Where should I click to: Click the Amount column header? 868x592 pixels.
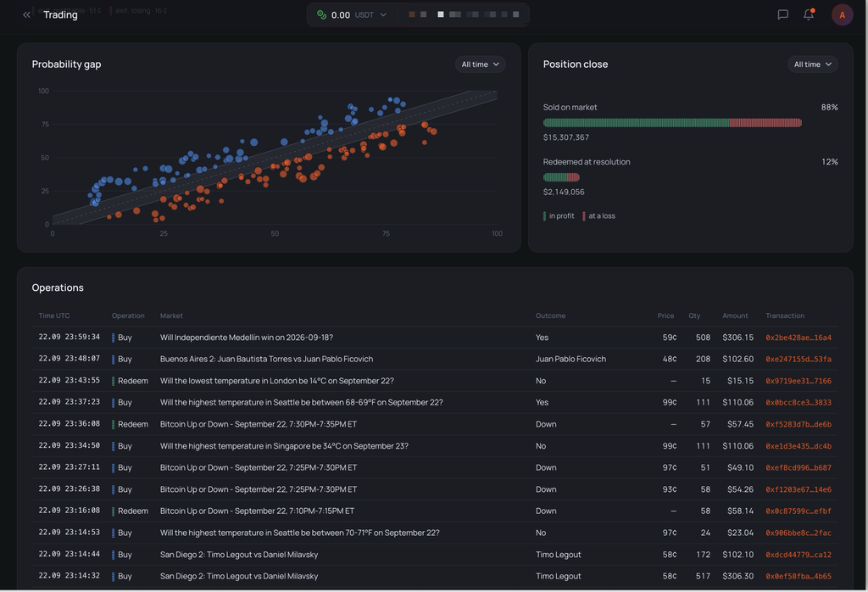click(x=735, y=316)
